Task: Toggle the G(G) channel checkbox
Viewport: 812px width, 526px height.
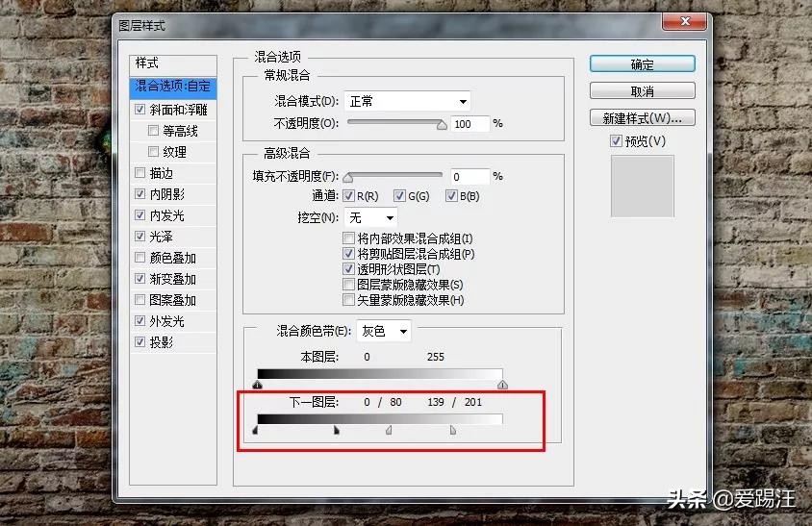Action: pyautogui.click(x=399, y=196)
